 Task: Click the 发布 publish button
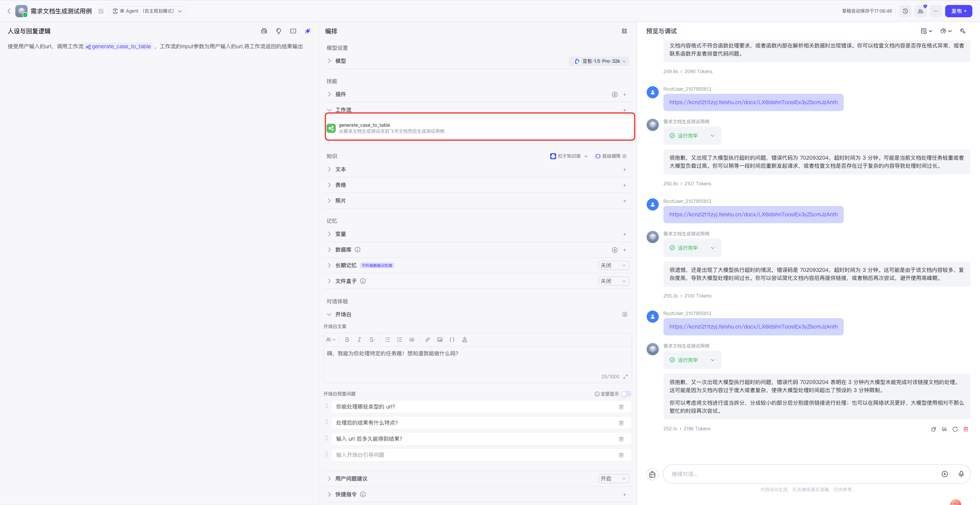(x=958, y=11)
